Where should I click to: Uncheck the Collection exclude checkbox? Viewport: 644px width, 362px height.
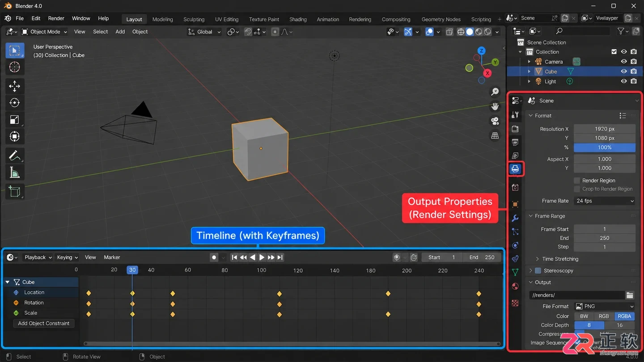point(614,52)
